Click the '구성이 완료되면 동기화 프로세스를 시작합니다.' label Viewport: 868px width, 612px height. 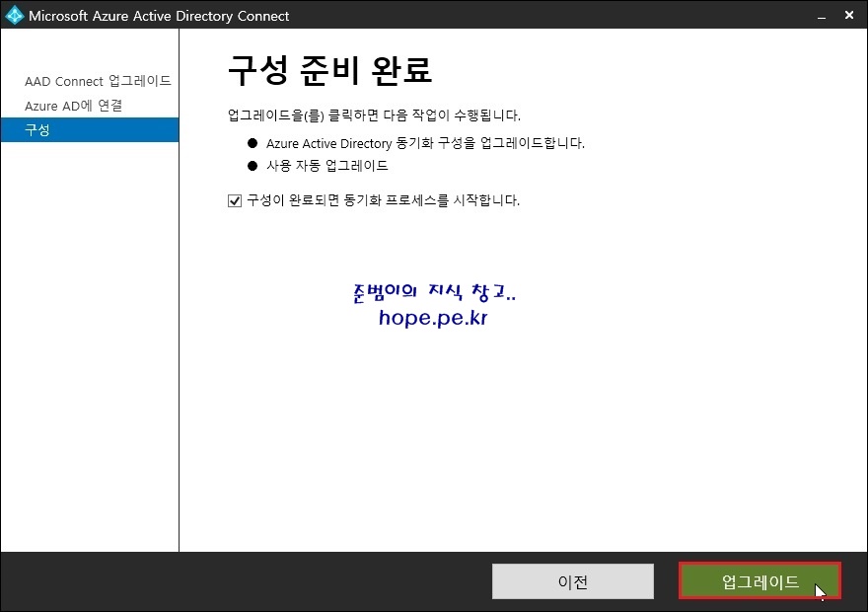pos(383,200)
